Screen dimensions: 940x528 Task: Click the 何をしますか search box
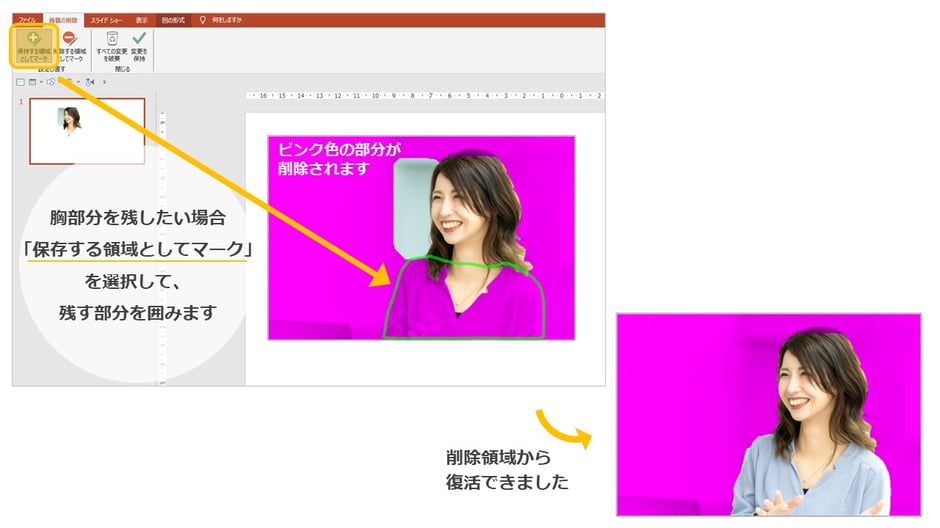pyautogui.click(x=226, y=20)
